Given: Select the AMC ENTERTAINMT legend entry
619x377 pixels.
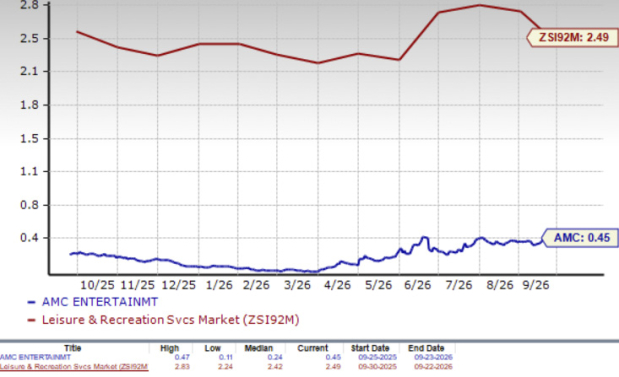Looking at the screenshot, I should tap(100, 302).
